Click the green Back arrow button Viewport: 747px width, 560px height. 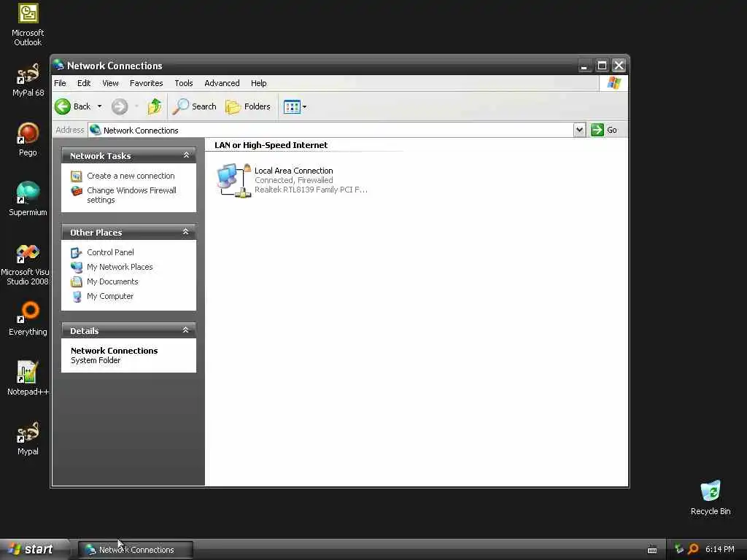63,106
